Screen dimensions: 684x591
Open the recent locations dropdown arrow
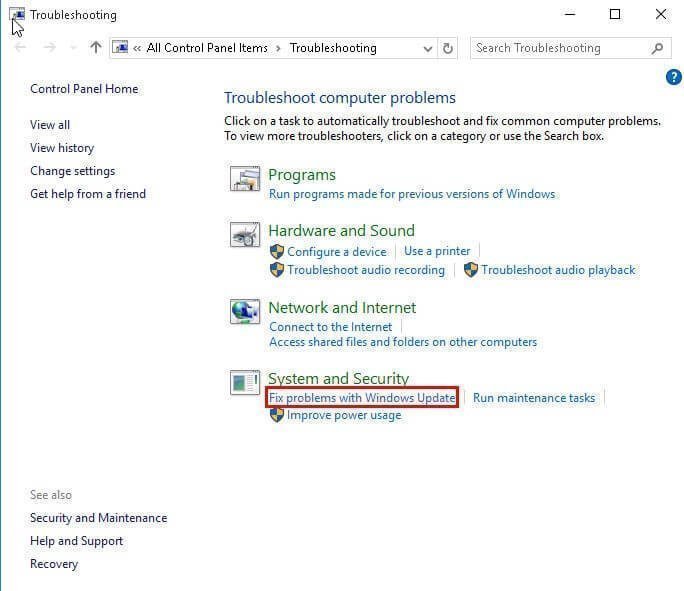(x=73, y=48)
